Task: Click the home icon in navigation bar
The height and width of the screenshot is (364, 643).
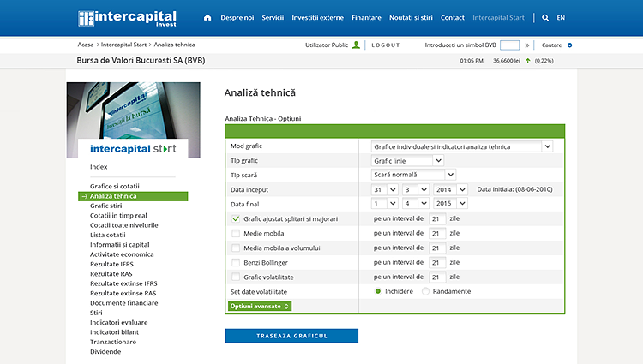Action: point(207,17)
